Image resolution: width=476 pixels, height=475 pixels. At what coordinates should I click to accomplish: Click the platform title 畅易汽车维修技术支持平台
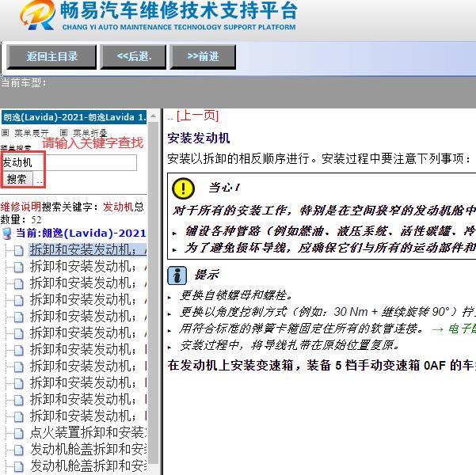click(179, 11)
